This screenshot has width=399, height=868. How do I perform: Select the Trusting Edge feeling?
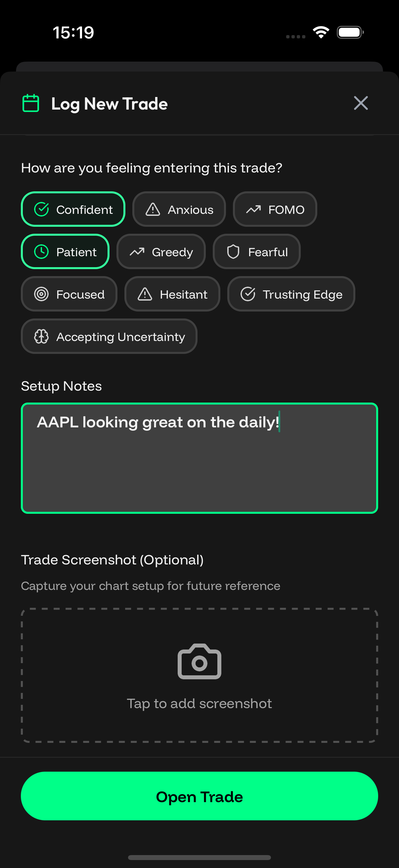[x=291, y=294]
